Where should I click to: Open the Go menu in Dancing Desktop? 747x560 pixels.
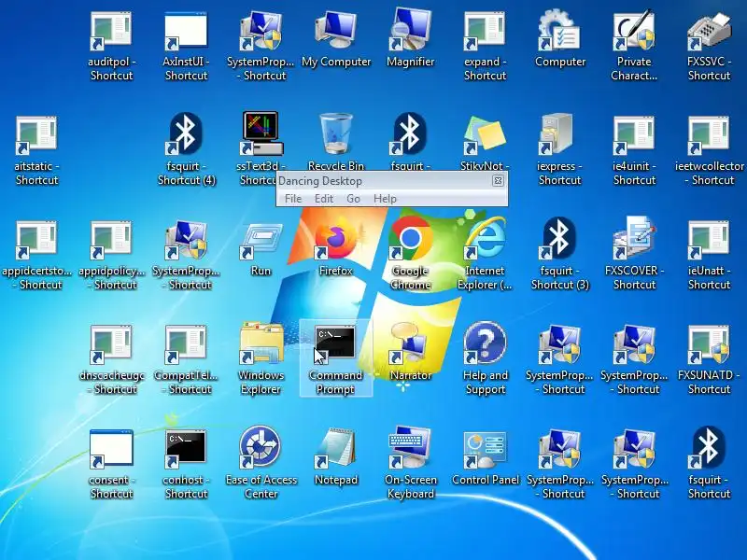(x=353, y=199)
